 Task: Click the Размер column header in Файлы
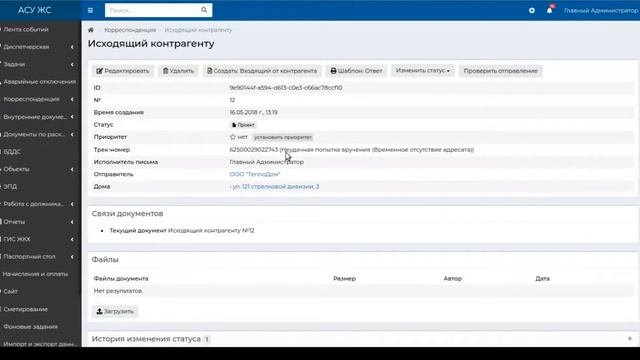tap(344, 278)
